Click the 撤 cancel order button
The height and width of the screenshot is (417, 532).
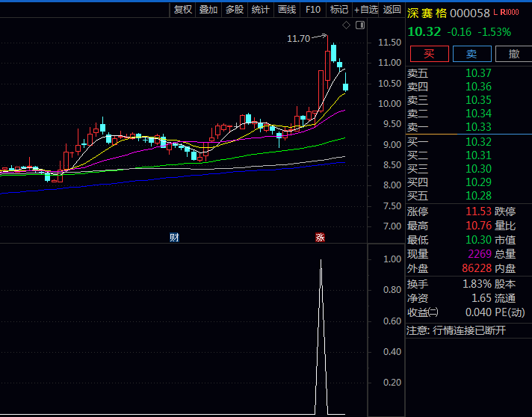513,53
